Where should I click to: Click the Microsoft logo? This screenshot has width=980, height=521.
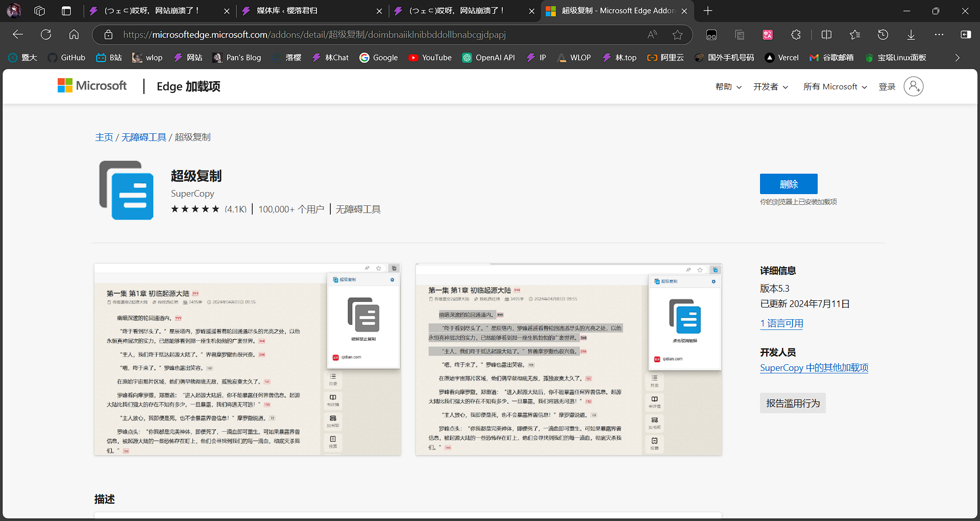point(92,86)
